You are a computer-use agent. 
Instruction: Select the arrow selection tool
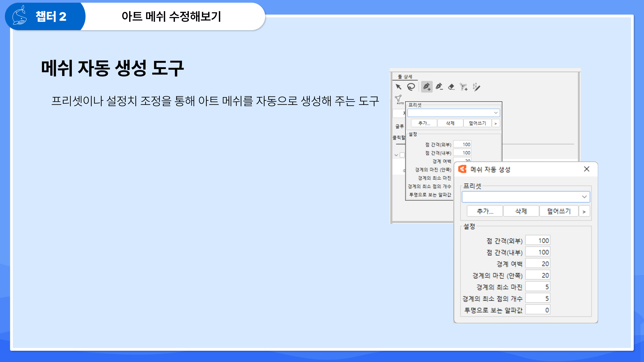398,87
